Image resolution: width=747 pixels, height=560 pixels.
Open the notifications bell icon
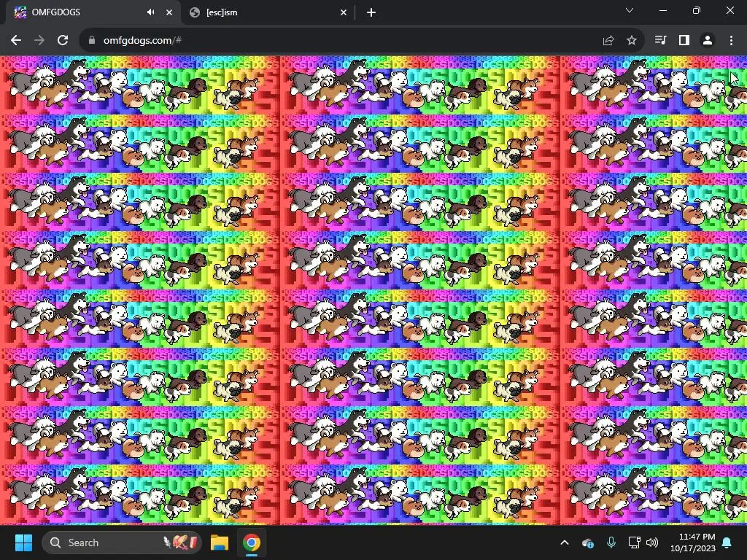point(727,542)
